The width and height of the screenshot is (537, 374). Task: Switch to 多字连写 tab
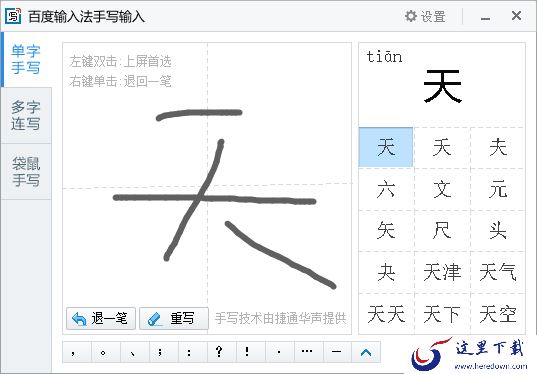[26, 115]
